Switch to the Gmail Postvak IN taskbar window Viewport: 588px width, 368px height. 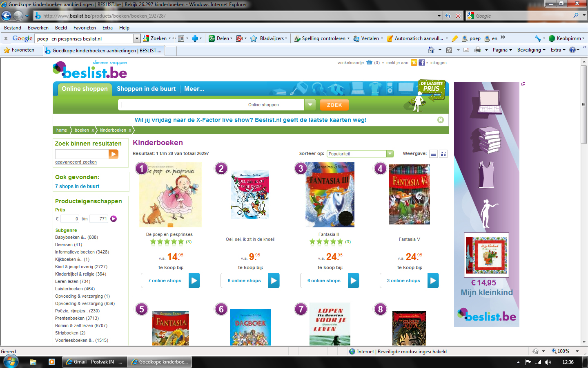94,362
